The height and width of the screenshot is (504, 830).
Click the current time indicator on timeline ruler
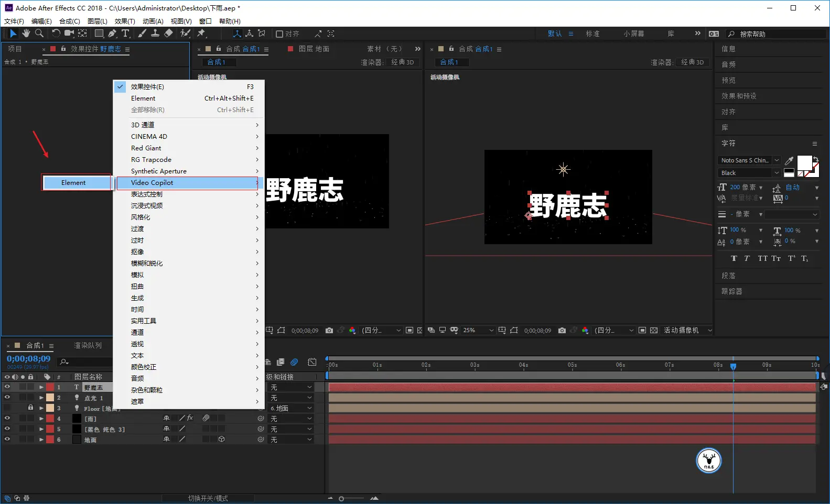(733, 366)
